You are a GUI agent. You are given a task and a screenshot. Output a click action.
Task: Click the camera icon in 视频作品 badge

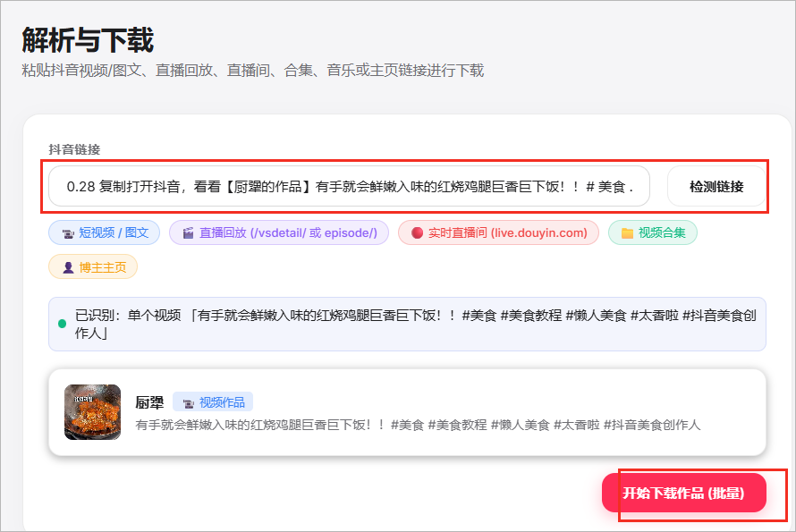[x=189, y=403]
